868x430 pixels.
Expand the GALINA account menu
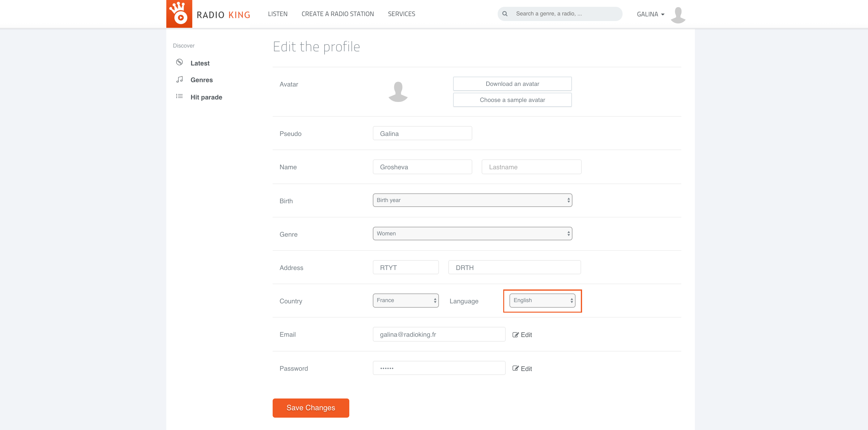point(650,14)
